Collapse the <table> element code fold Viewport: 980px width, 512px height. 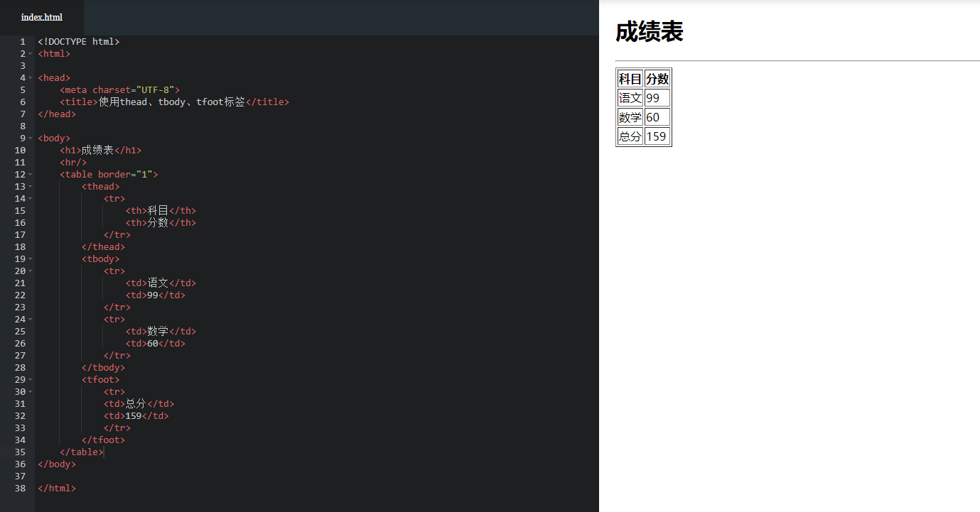coord(30,174)
